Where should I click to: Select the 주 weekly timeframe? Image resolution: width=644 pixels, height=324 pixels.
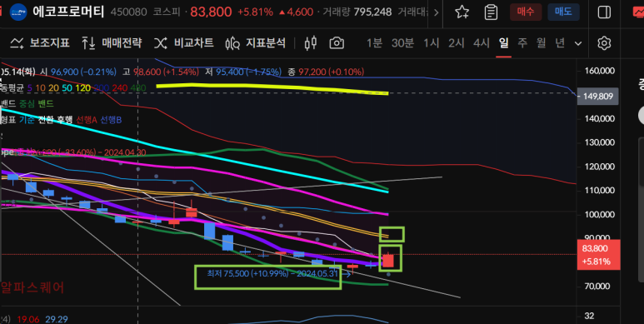pos(522,42)
